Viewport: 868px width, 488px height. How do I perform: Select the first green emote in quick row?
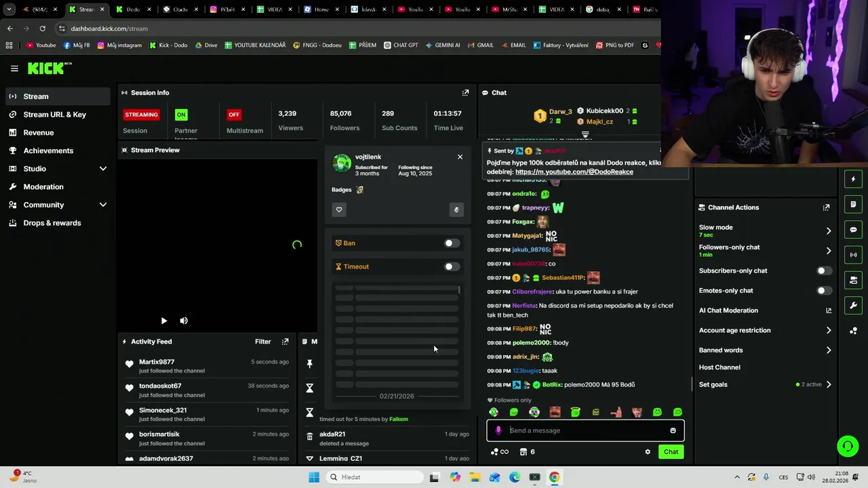coord(494,412)
